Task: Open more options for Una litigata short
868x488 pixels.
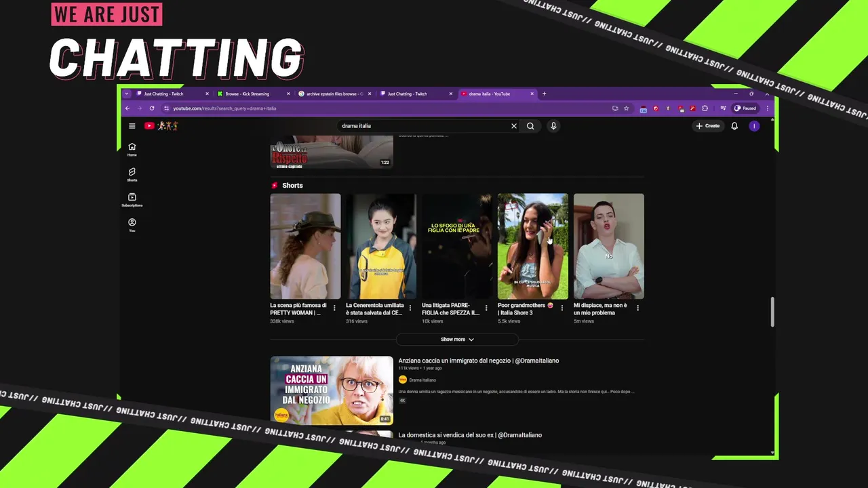Action: point(486,308)
